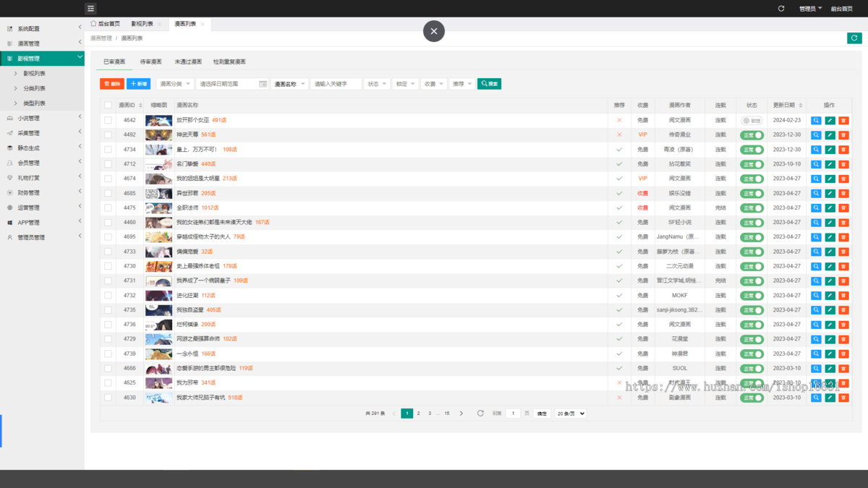This screenshot has width=868, height=488.
Task: Click the green edit pencil for row 4492
Action: [830, 135]
